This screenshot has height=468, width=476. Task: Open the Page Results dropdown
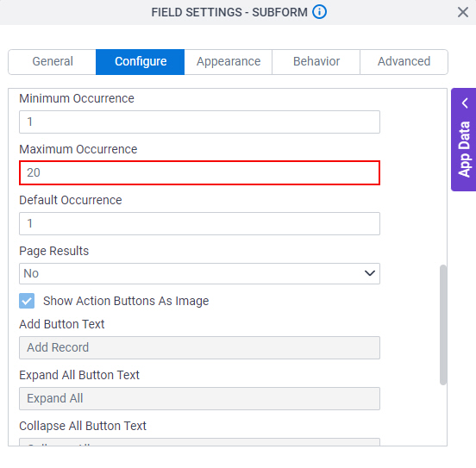coord(199,274)
